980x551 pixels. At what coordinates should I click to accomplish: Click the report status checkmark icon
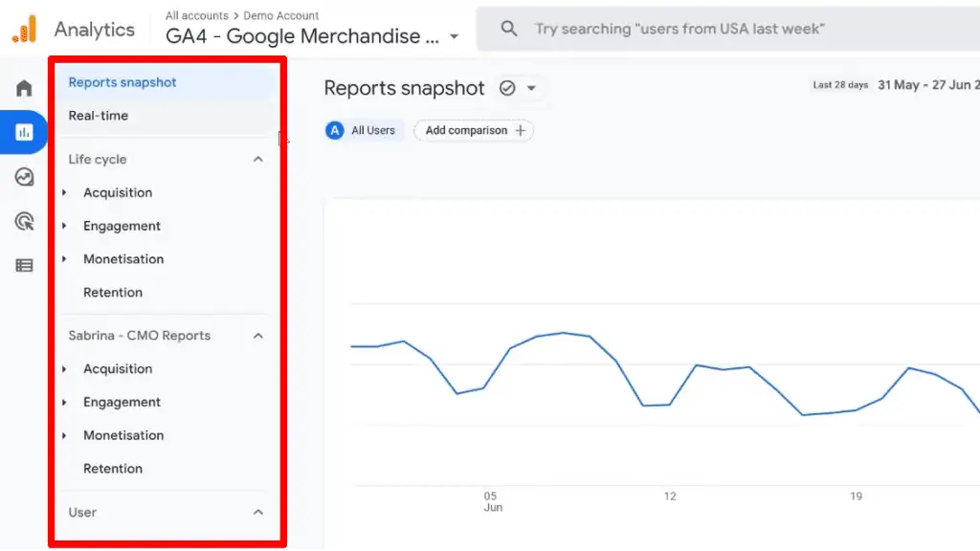pyautogui.click(x=507, y=88)
